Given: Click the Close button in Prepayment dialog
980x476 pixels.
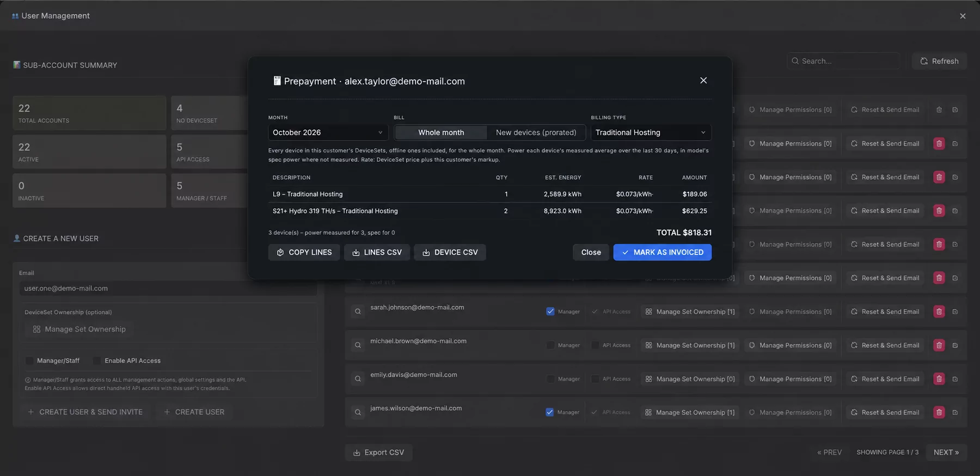Looking at the screenshot, I should [x=591, y=252].
